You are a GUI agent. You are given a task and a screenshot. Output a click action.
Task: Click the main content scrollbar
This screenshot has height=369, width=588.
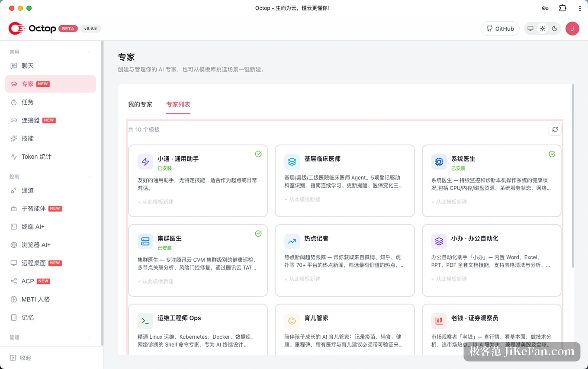click(573, 176)
